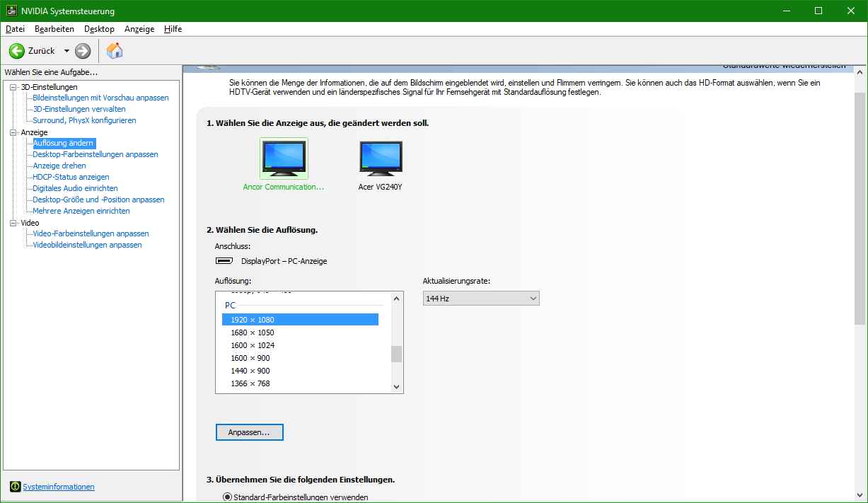The width and height of the screenshot is (868, 503).
Task: Go to the home page icon
Action: [115, 50]
